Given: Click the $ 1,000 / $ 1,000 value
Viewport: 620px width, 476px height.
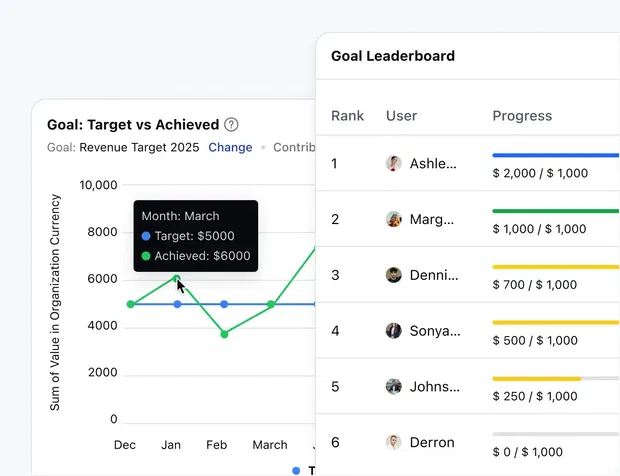Looking at the screenshot, I should click(539, 229).
